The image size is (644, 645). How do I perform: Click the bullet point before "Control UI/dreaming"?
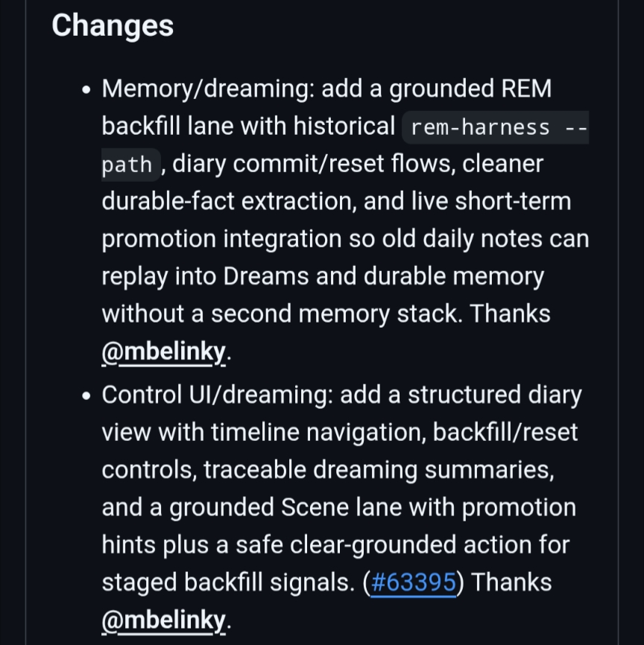(87, 396)
